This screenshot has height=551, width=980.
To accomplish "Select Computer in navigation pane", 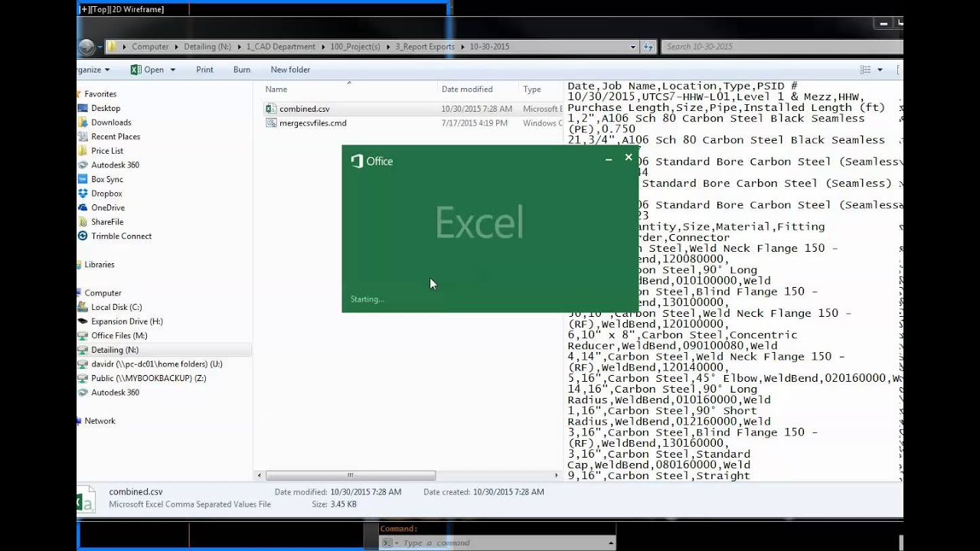I will tap(103, 292).
